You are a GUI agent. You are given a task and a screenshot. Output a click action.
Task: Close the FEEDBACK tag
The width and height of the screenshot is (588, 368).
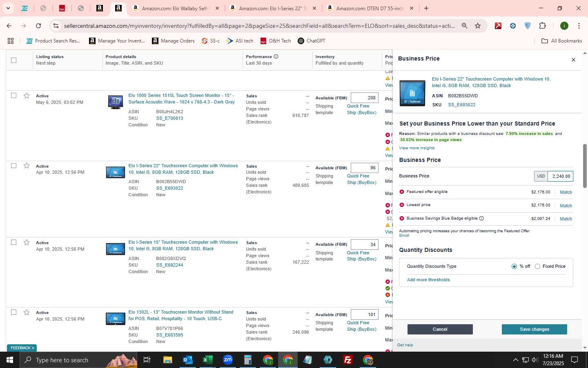click(x=33, y=348)
